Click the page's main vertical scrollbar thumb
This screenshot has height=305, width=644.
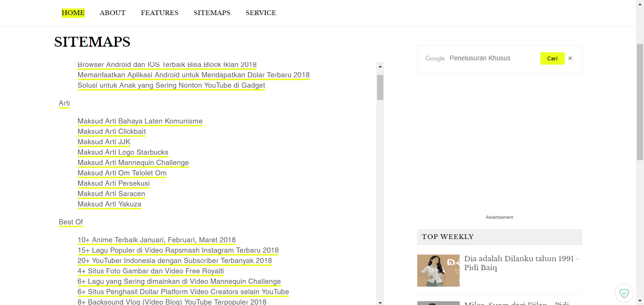(x=640, y=101)
